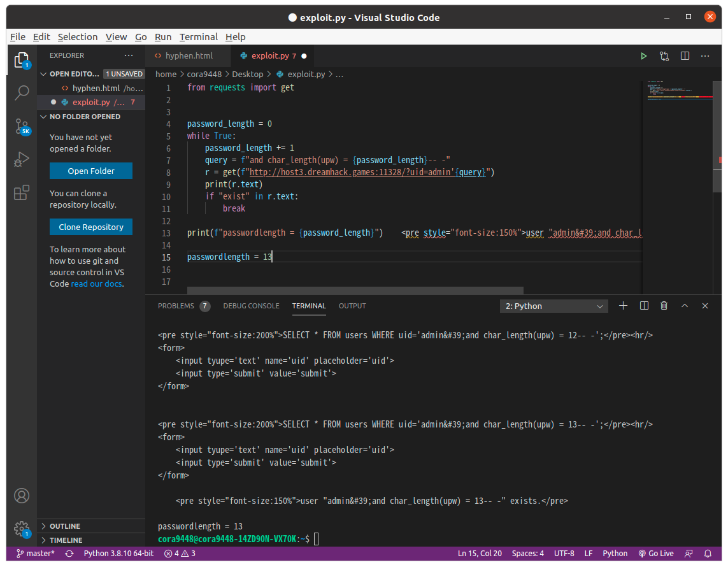Open the Selection menu
This screenshot has width=728, height=567.
point(78,37)
